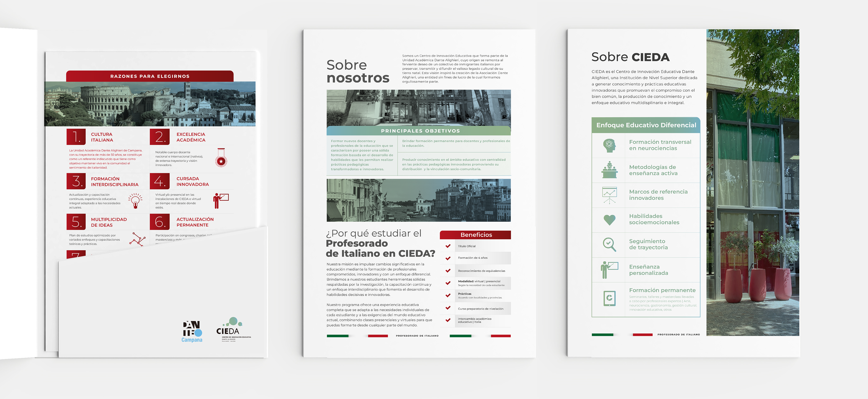The height and width of the screenshot is (399, 868).
Task: Click the checkmark next to Formación de 4 años
Action: pos(448,258)
